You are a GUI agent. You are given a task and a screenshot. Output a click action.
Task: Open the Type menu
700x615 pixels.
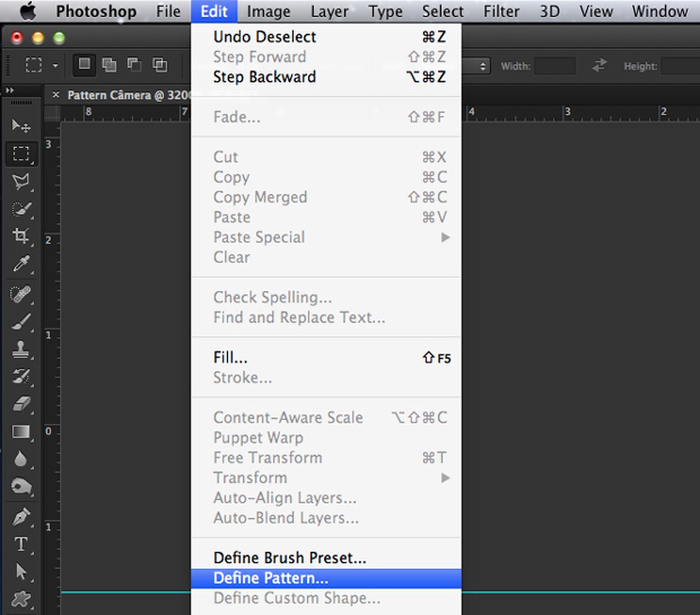[386, 11]
